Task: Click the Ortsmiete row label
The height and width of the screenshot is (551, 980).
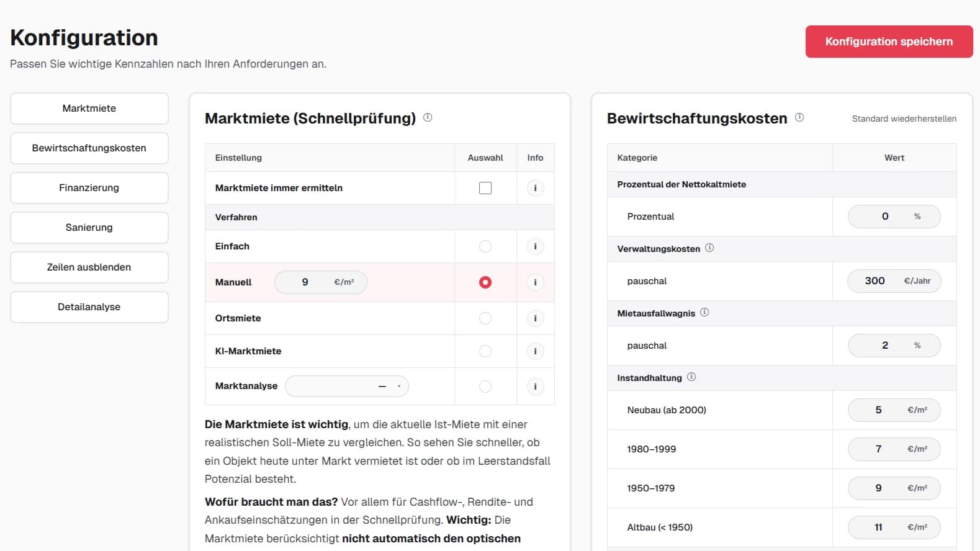Action: [238, 318]
